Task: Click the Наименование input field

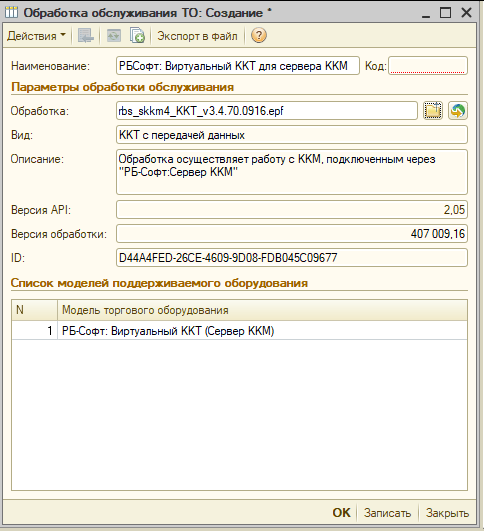Action: tap(238, 66)
